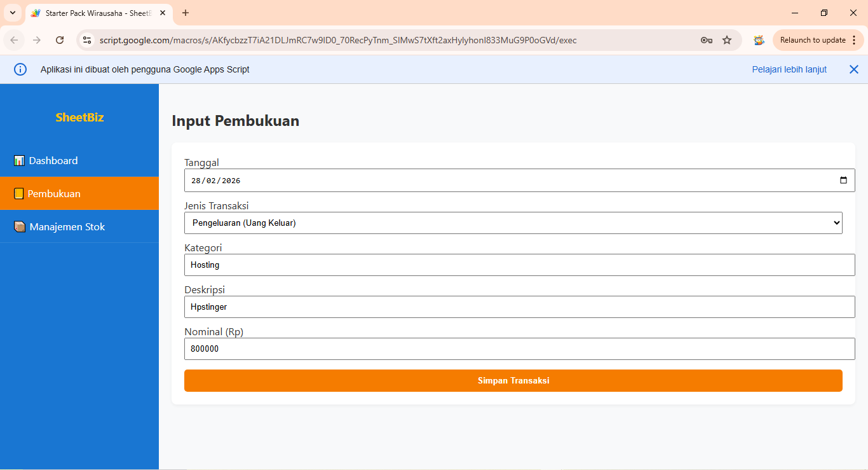Expand the Jenis Transaksi dropdown
This screenshot has width=868, height=470.
tap(513, 223)
